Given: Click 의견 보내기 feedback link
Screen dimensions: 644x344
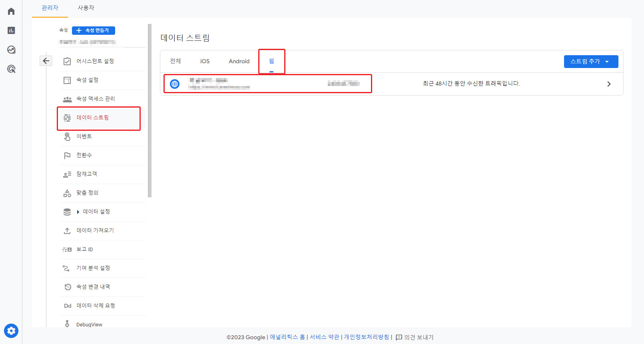Looking at the screenshot, I should [415, 337].
